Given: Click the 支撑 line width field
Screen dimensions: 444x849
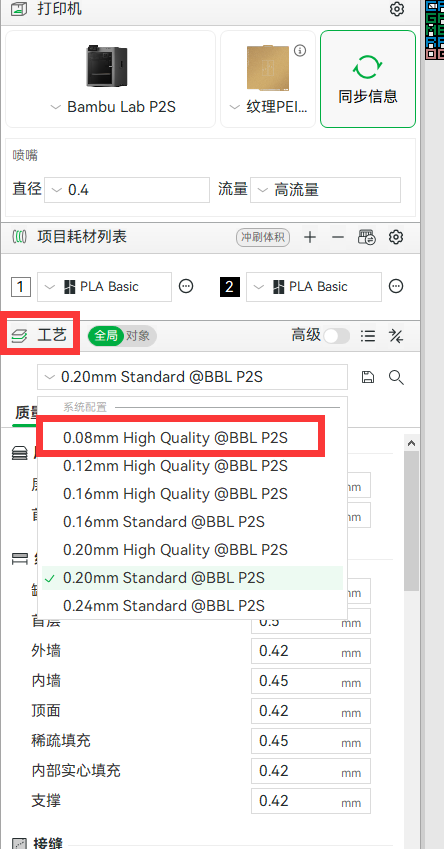Looking at the screenshot, I should coord(311,801).
